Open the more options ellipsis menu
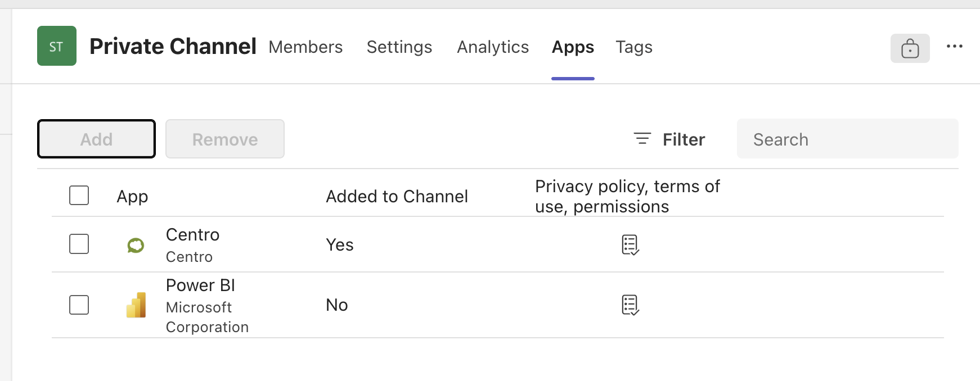 954,47
